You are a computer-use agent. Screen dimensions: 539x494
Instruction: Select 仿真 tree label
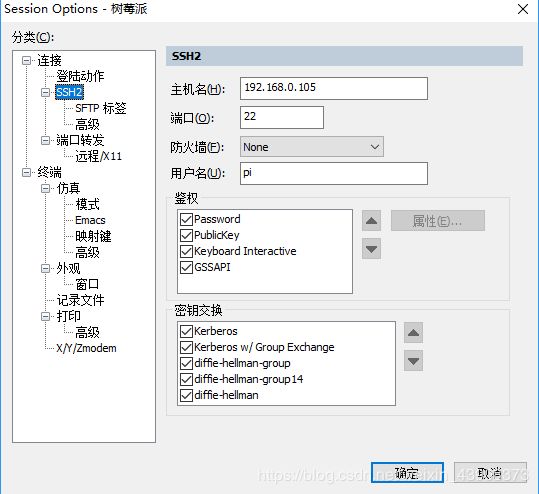68,188
